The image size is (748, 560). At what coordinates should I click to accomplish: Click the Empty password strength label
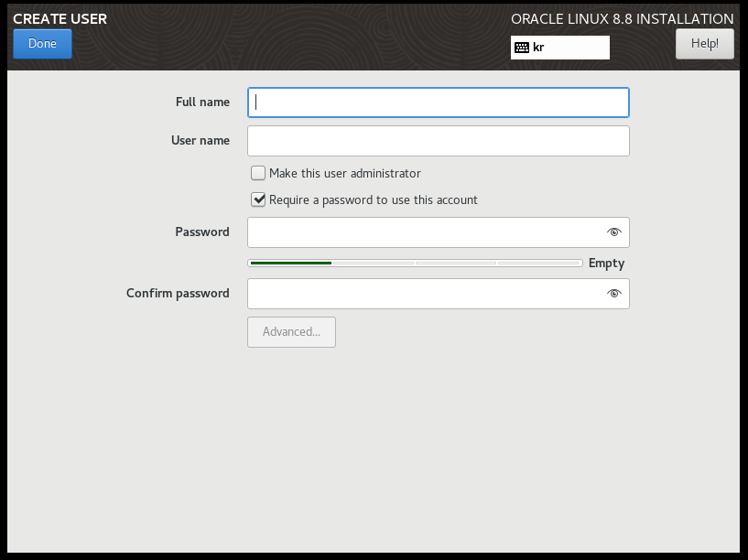pos(606,264)
